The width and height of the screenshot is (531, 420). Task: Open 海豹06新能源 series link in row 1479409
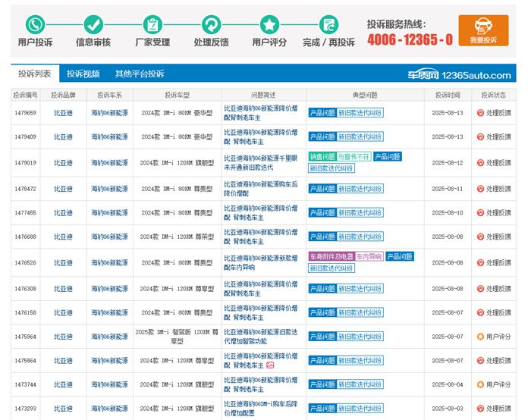click(109, 136)
